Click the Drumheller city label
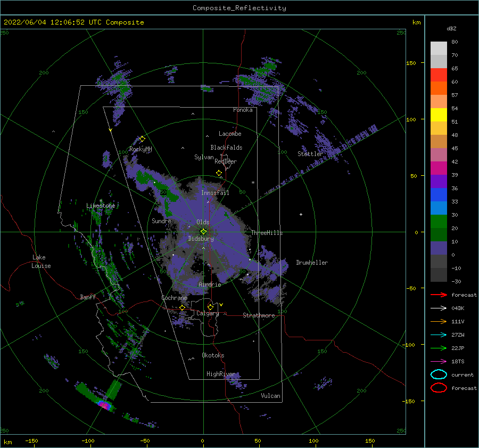479x448 pixels. (312, 263)
